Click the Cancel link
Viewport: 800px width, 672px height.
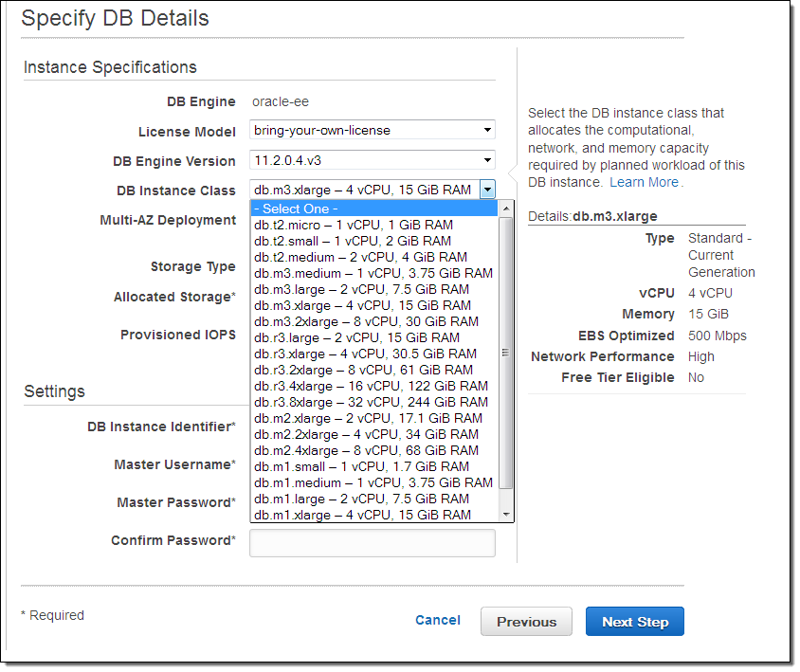tap(438, 621)
